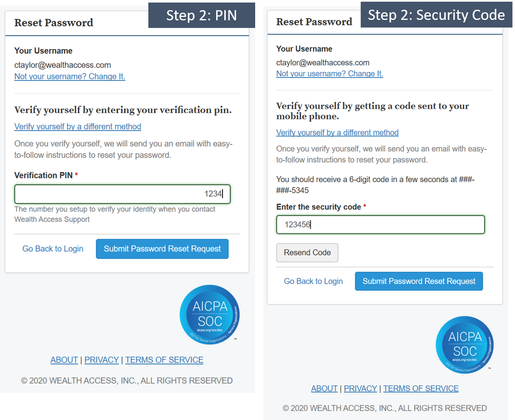Open the ABOUT link in left footer

point(64,360)
